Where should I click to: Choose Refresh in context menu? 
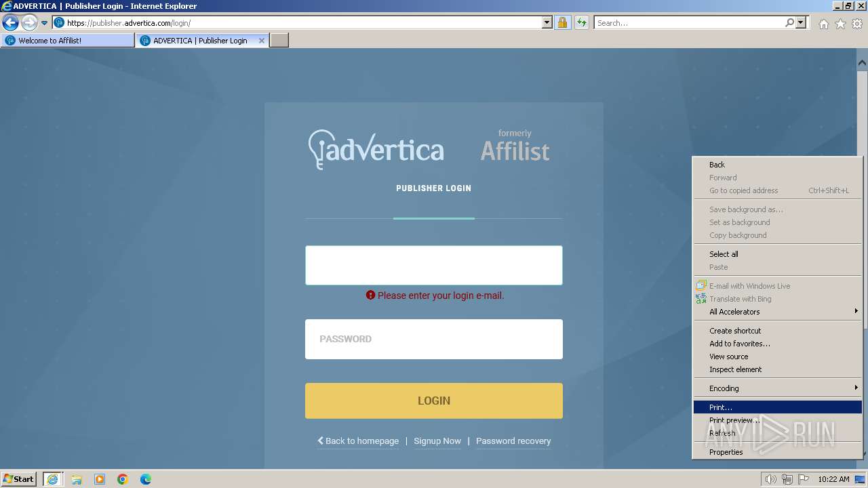(x=777, y=433)
